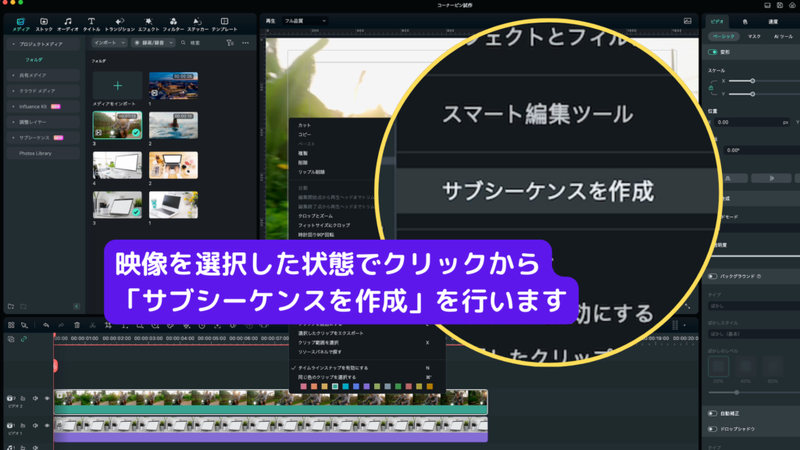The height and width of the screenshot is (450, 800).
Task: Click the scale aspect lock icon
Action: pos(711,88)
